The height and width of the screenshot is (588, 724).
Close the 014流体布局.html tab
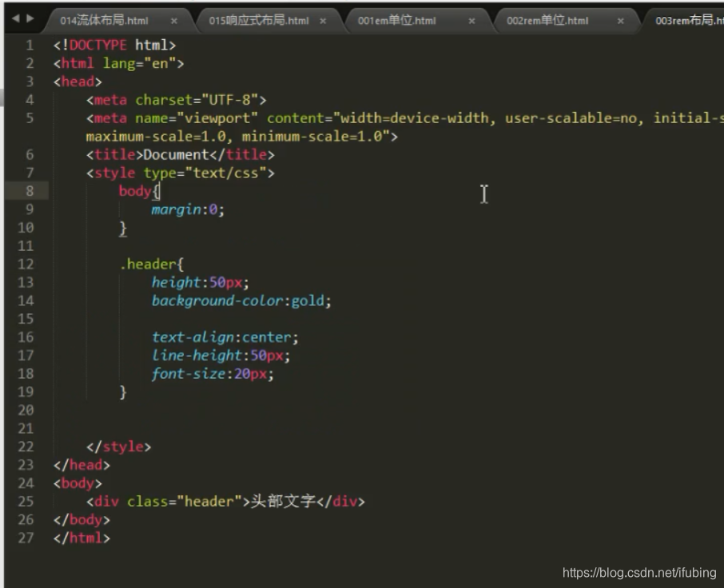pos(174,21)
